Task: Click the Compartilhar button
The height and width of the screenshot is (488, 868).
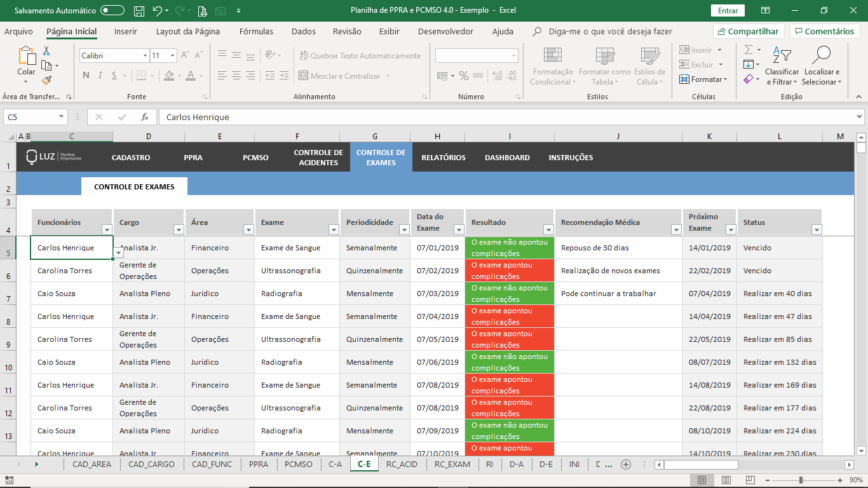Action: coord(749,31)
